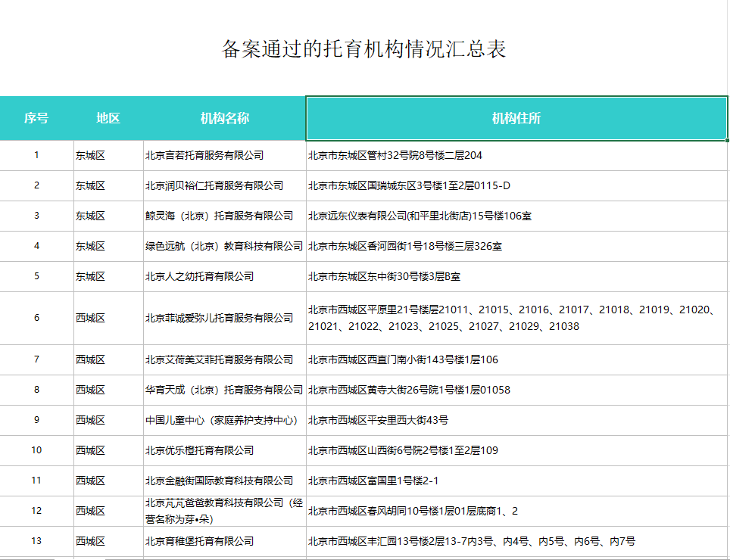730x560 pixels.
Task: Select the row number 10 cell
Action: [36, 450]
